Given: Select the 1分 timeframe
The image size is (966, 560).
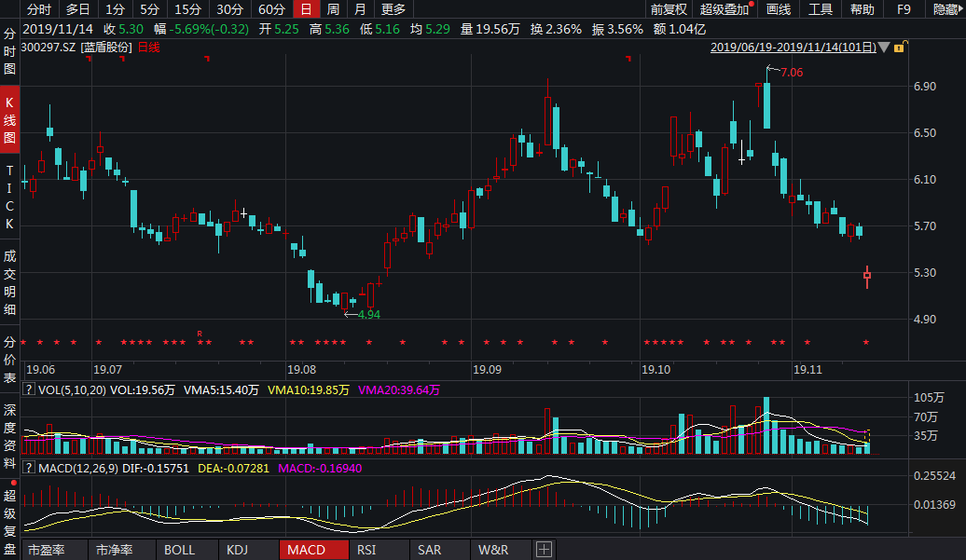Looking at the screenshot, I should pyautogui.click(x=115, y=9).
